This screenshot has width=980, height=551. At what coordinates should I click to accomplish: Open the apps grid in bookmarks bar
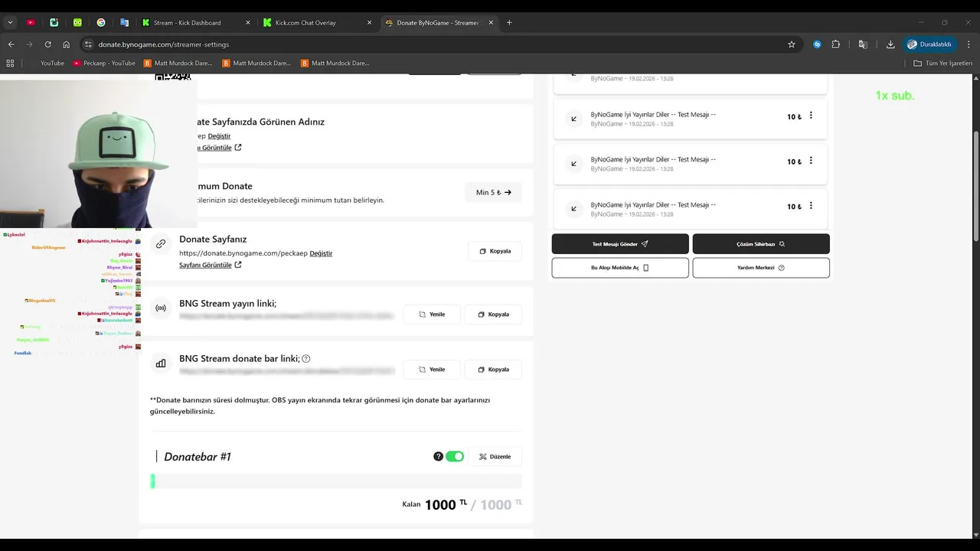tap(10, 63)
